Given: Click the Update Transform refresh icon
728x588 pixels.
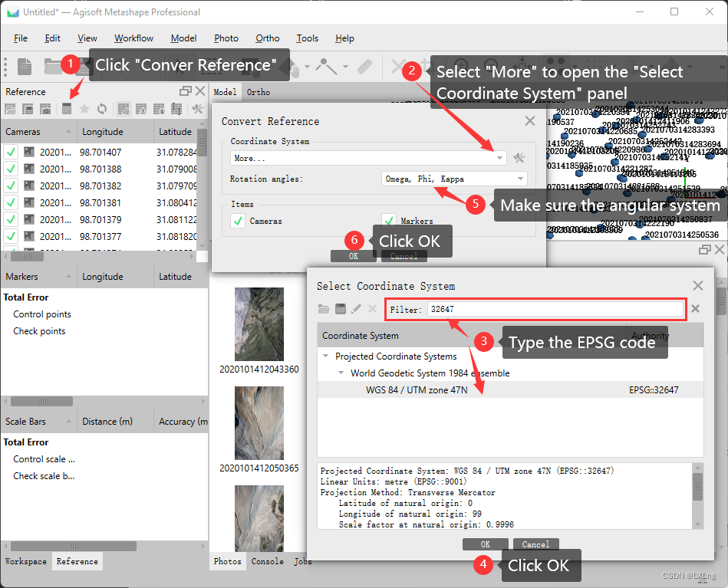Looking at the screenshot, I should point(102,109).
